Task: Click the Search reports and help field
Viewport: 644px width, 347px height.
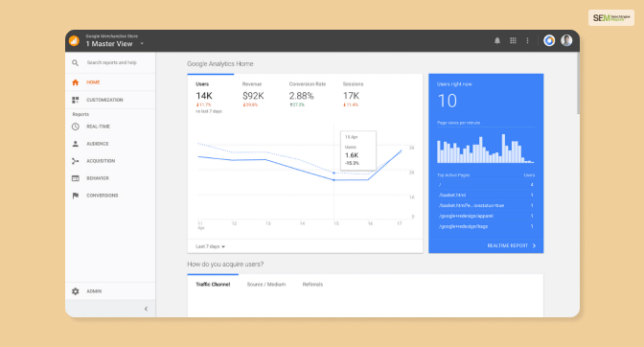Action: pos(111,63)
